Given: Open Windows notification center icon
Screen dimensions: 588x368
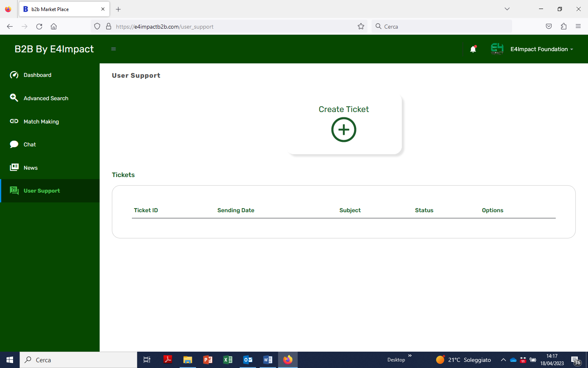Looking at the screenshot, I should click(576, 360).
